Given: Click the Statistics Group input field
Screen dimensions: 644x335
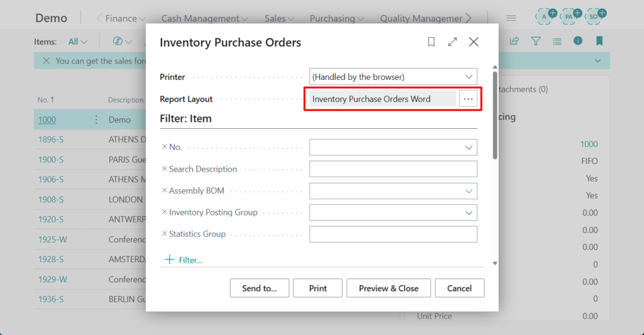Looking at the screenshot, I should [393, 234].
